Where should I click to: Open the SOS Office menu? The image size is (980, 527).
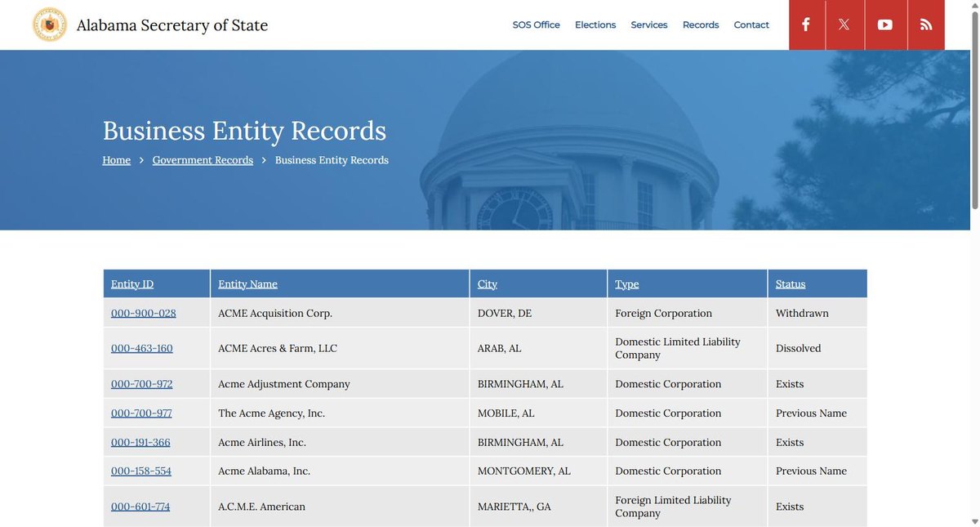point(536,25)
